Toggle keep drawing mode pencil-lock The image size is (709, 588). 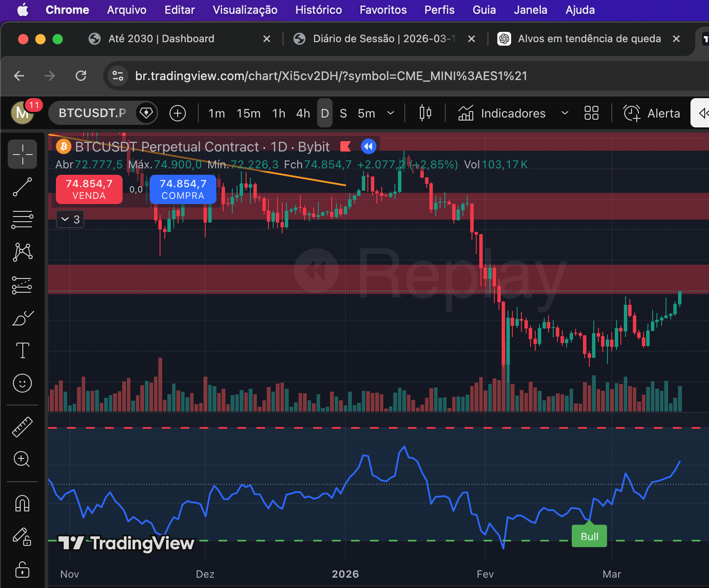[22, 537]
